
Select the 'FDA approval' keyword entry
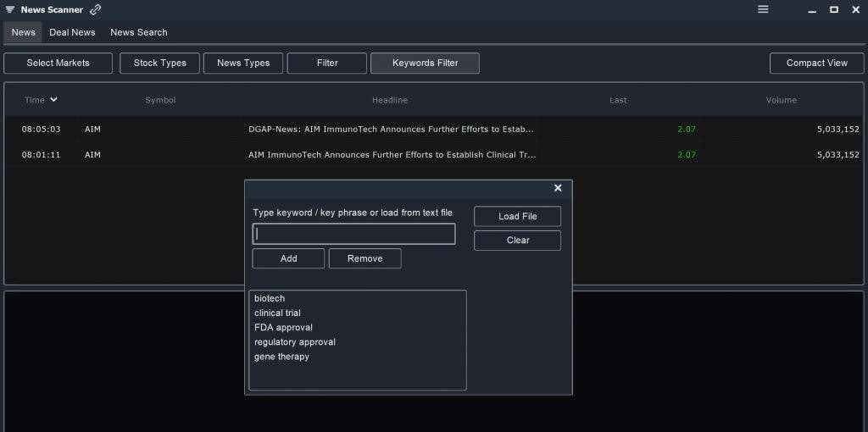point(283,328)
